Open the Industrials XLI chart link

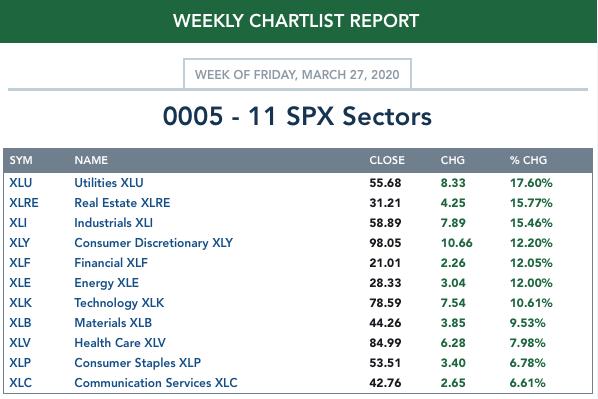[113, 223]
